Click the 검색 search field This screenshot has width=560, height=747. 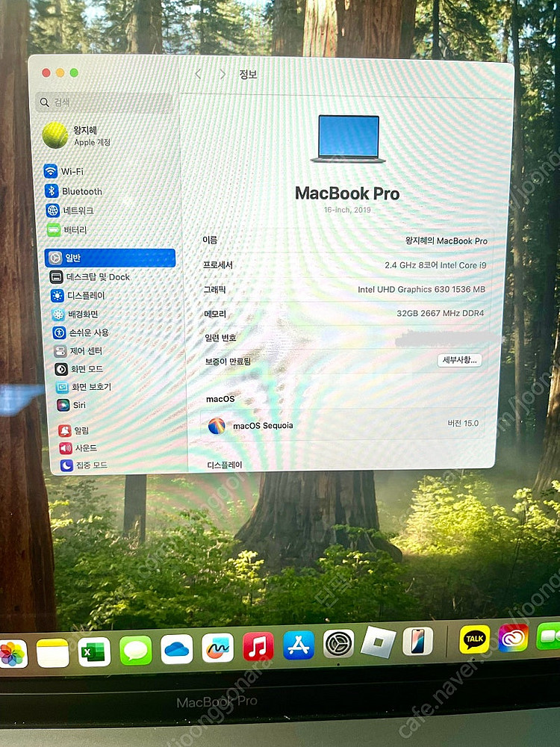coord(105,102)
